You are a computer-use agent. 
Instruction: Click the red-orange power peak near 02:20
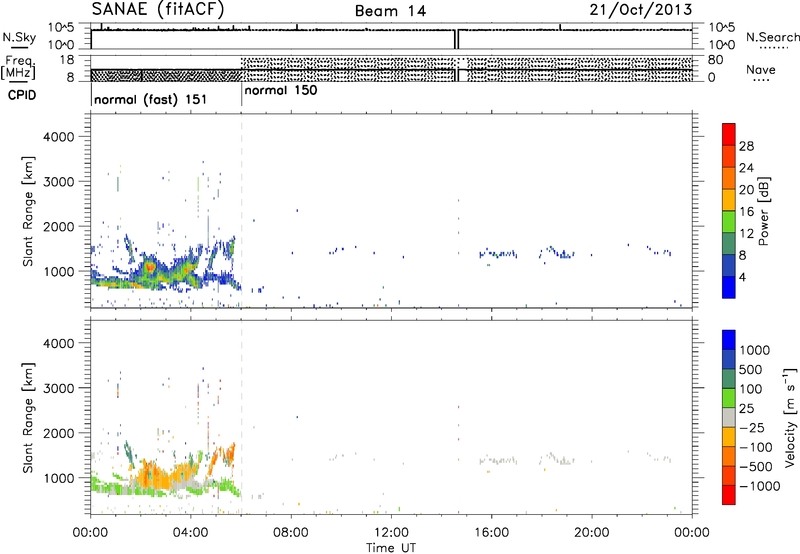pyautogui.click(x=149, y=267)
